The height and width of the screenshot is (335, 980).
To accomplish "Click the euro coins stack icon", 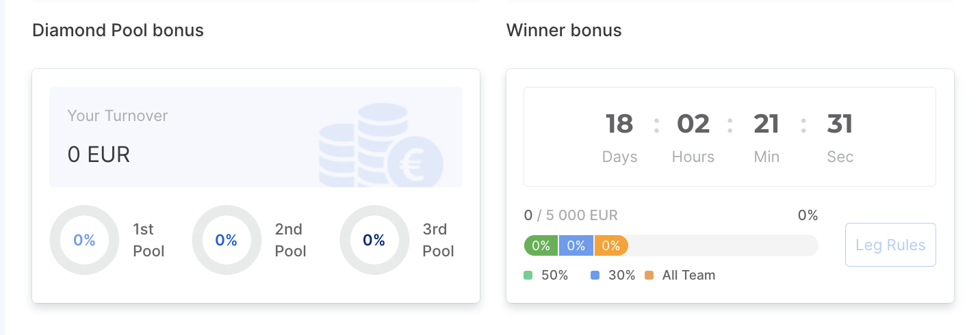I will click(x=382, y=147).
